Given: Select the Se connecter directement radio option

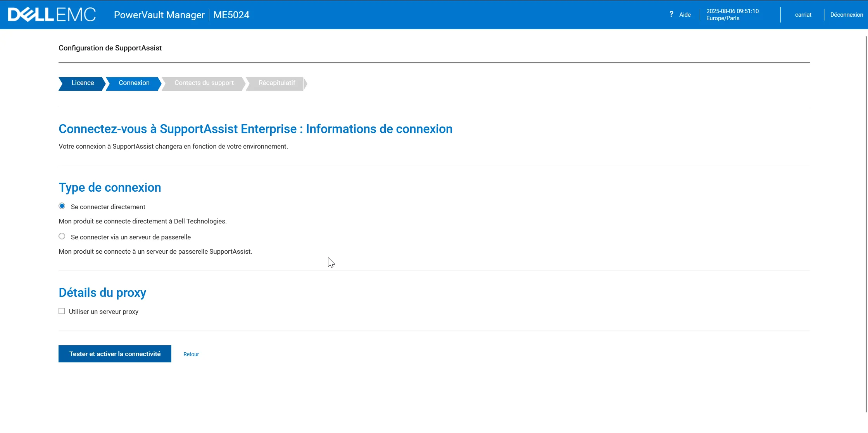Looking at the screenshot, I should pyautogui.click(x=62, y=206).
